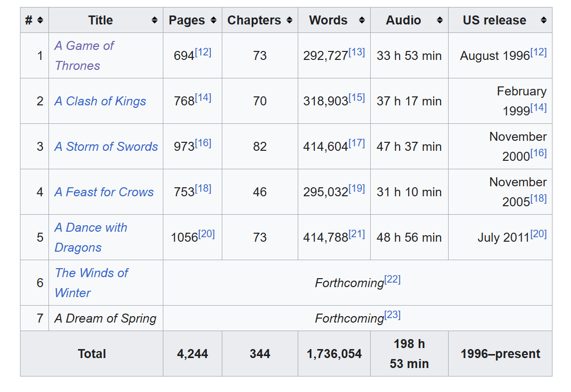The image size is (571, 392).
Task: Select audio length 37 h 17 min
Action: coord(409,101)
